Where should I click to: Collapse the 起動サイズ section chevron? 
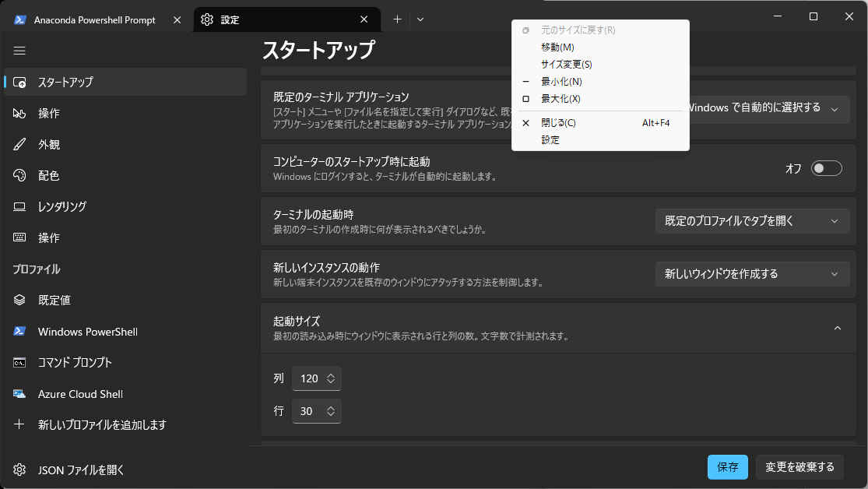pyautogui.click(x=838, y=328)
